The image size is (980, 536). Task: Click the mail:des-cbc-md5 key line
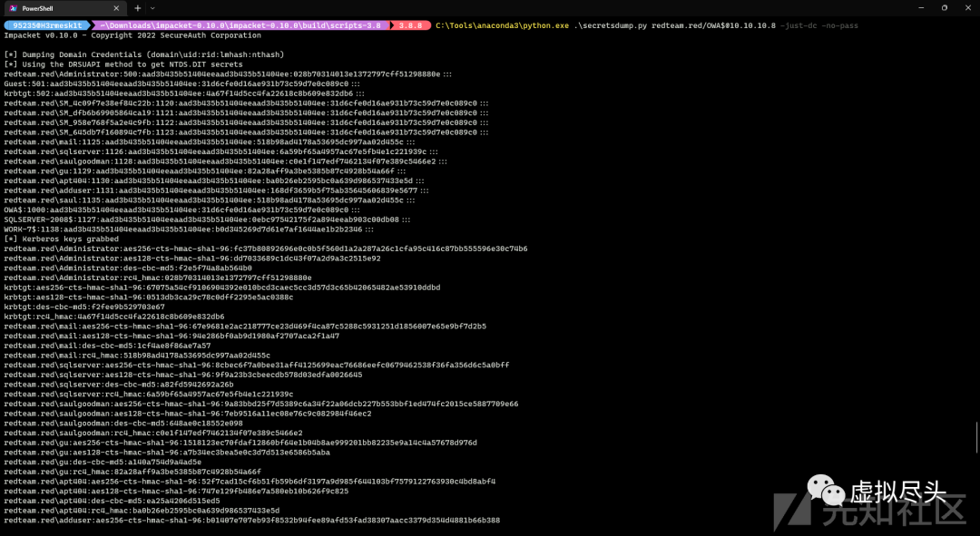tap(107, 346)
